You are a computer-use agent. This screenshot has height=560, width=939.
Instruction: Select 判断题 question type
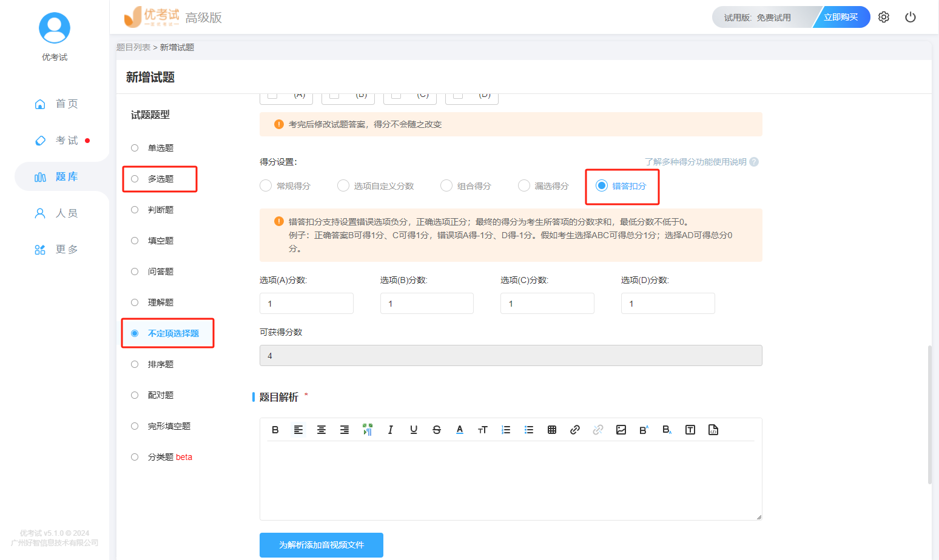(x=152, y=210)
